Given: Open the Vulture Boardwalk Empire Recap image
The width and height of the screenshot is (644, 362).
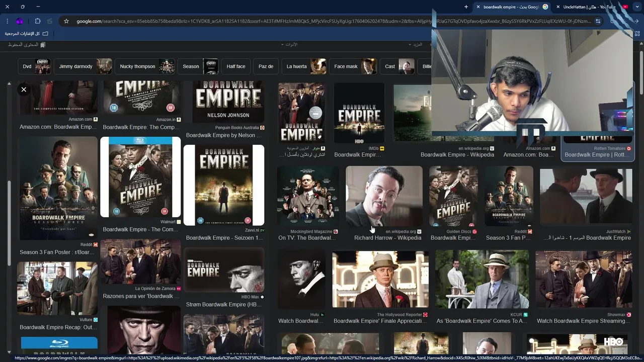Looking at the screenshot, I should 58,289.
